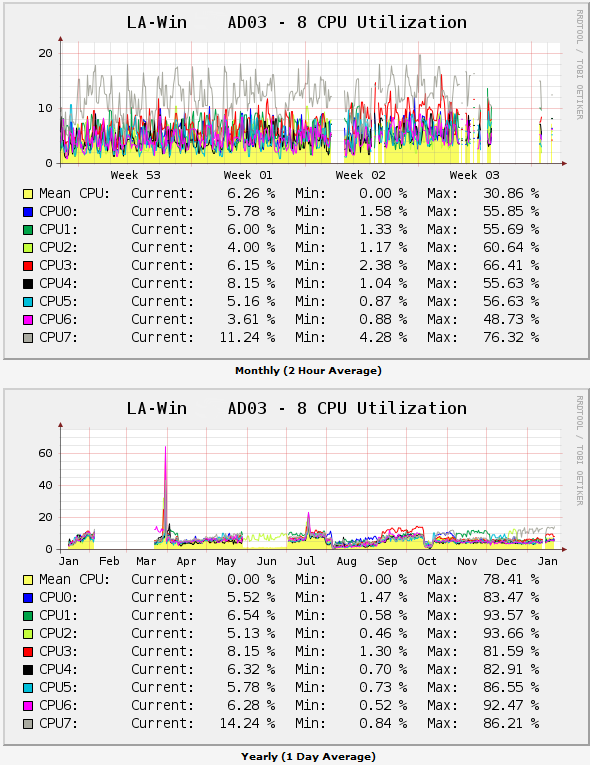Screen dimensions: 590x765
Task: Click the 'Apr' label on yearly axis
Action: pos(186,562)
